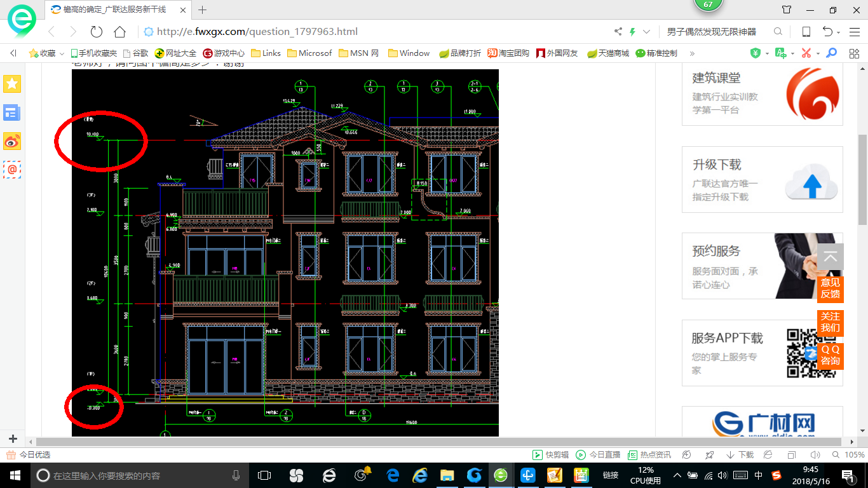Open Task View on the taskbar
The width and height of the screenshot is (868, 488).
click(x=264, y=475)
